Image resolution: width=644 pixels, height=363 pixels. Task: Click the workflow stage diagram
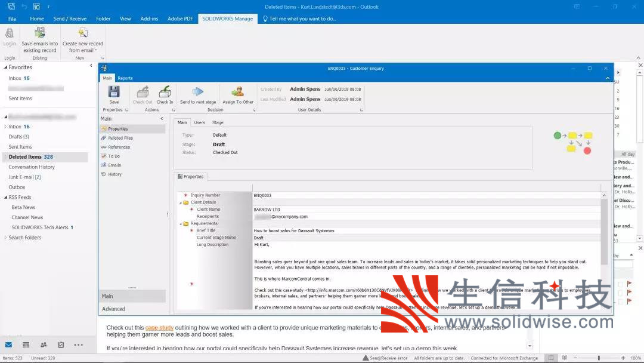(573, 143)
